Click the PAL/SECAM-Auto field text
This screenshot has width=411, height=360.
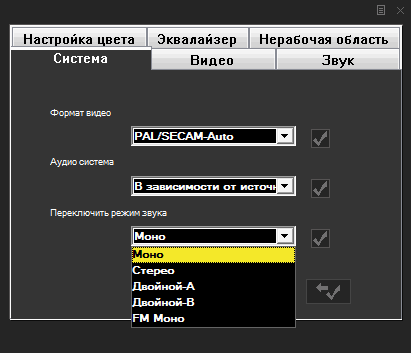(x=184, y=136)
